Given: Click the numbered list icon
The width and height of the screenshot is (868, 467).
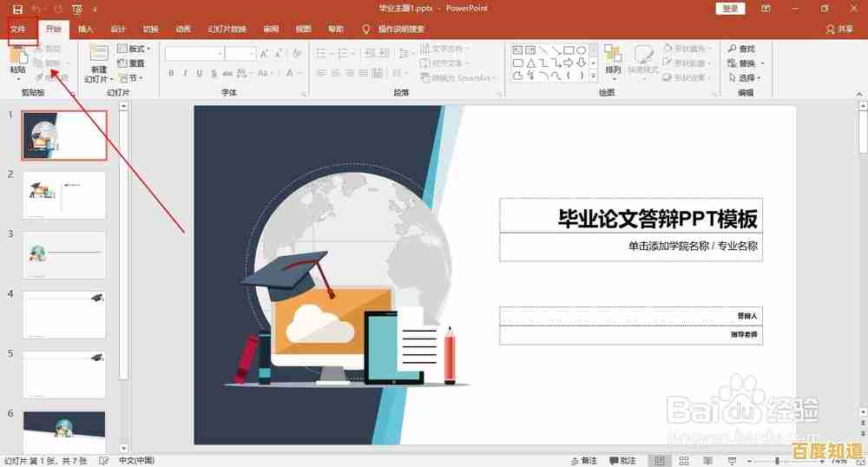Looking at the screenshot, I should tap(343, 54).
